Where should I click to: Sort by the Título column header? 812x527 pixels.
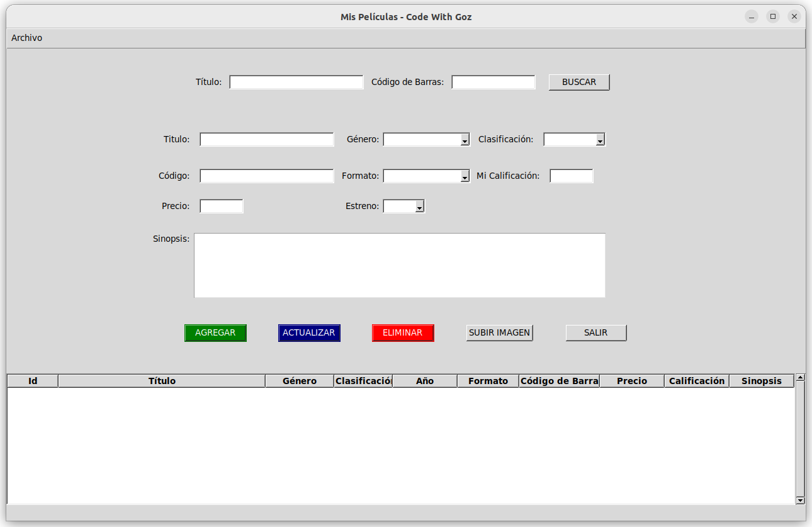pyautogui.click(x=162, y=381)
